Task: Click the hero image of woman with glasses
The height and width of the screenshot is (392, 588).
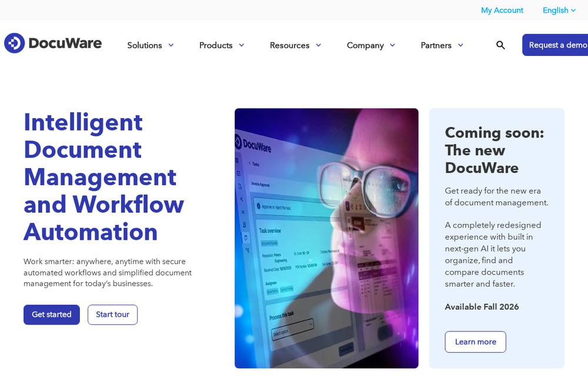Action: click(326, 239)
